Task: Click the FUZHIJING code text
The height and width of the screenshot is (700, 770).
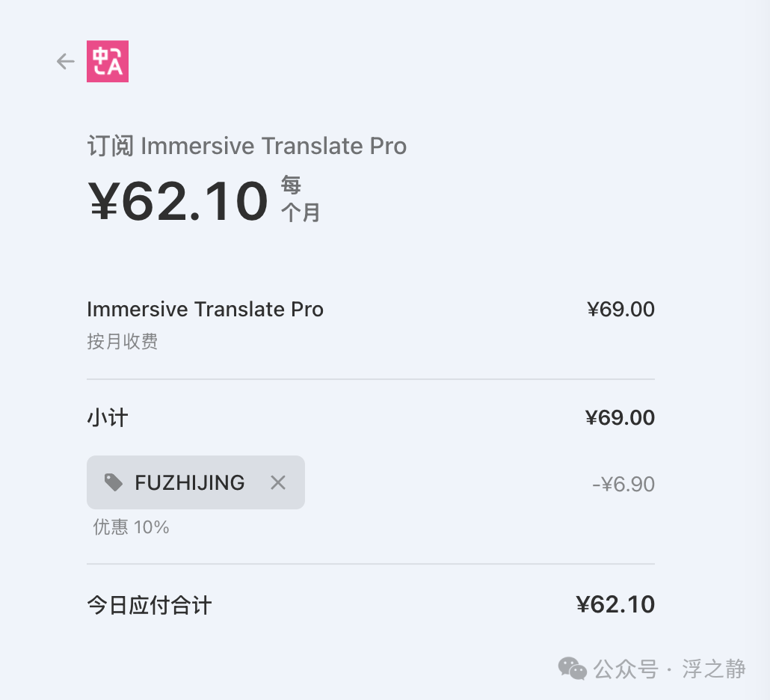Action: click(x=190, y=483)
